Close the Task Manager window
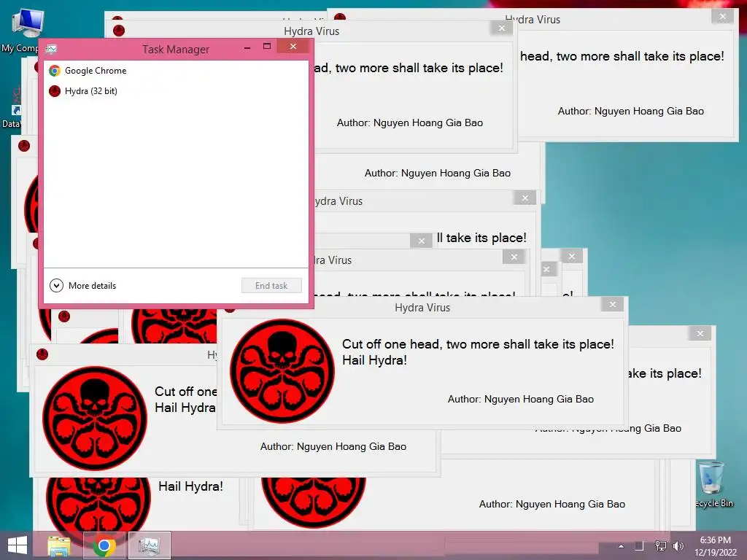747x560 pixels. click(293, 47)
